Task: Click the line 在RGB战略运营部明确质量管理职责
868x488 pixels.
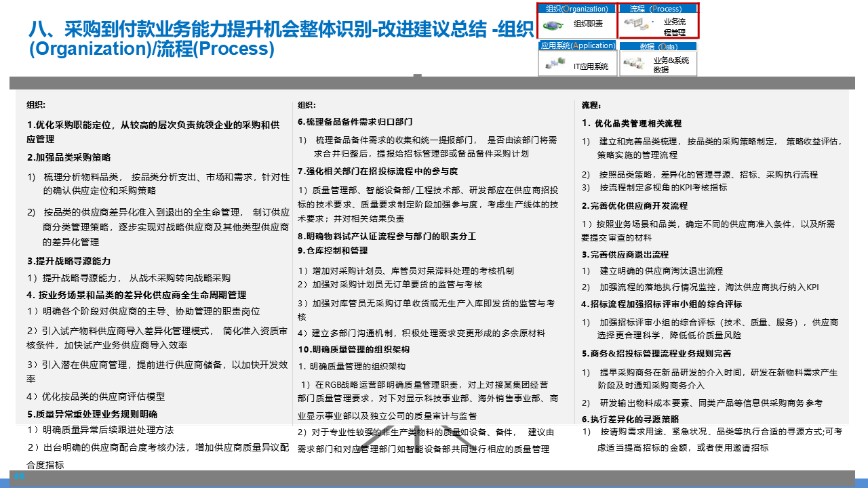Action: tap(429, 399)
